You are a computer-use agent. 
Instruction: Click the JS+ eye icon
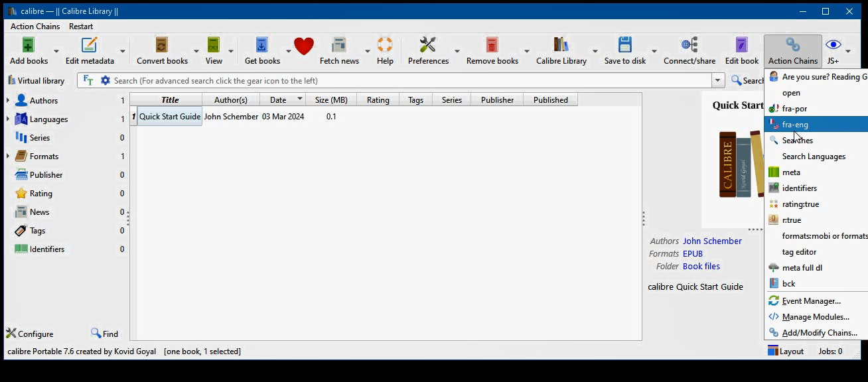click(833, 45)
